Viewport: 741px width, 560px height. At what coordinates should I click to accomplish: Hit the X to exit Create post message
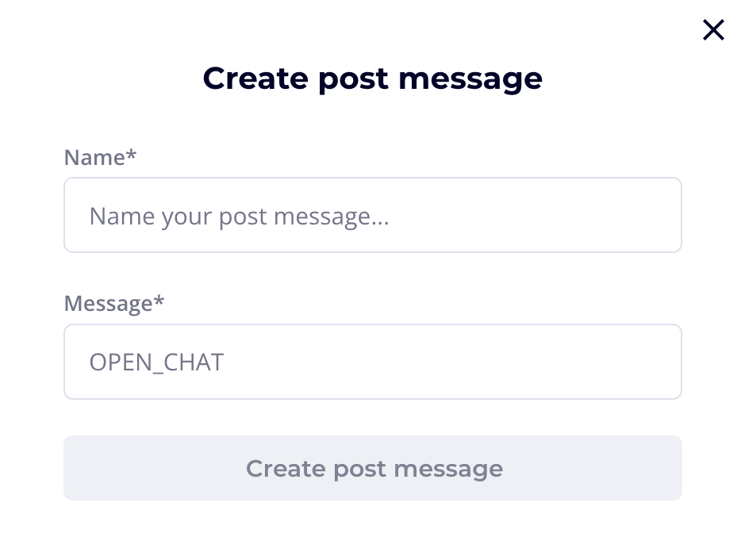click(712, 29)
